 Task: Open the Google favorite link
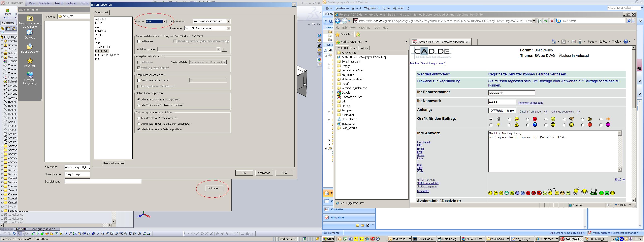[346, 93]
